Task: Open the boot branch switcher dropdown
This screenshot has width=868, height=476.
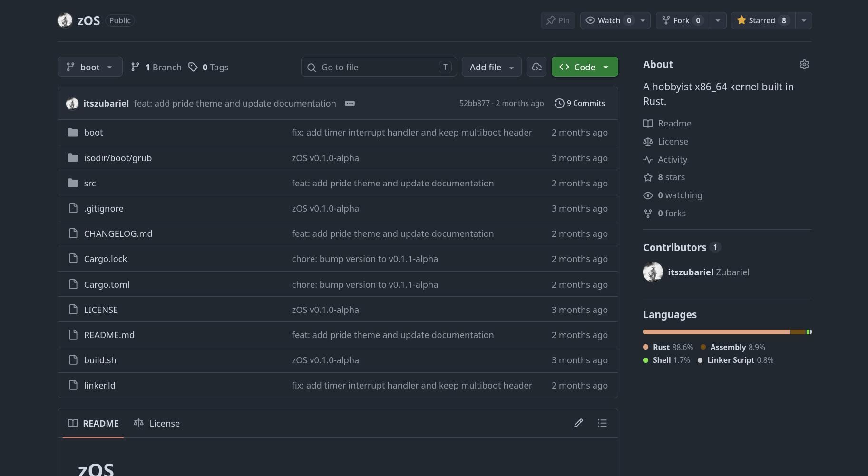Action: pyautogui.click(x=90, y=67)
